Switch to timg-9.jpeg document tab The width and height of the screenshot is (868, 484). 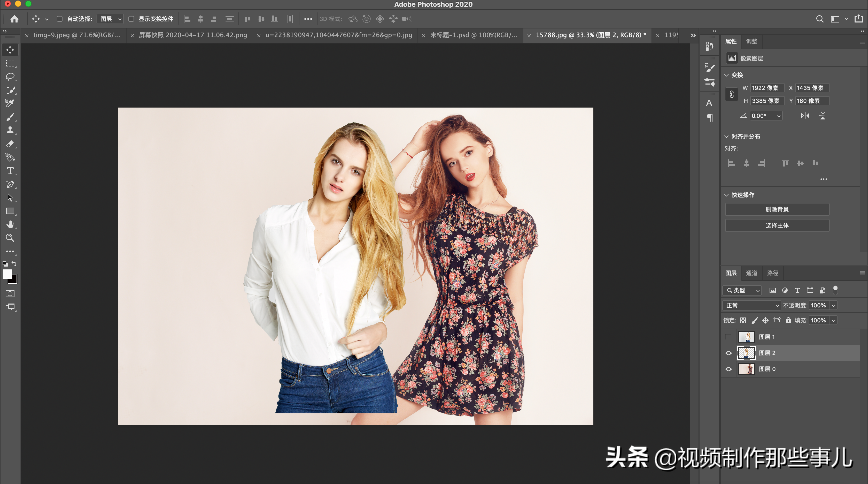coord(76,35)
